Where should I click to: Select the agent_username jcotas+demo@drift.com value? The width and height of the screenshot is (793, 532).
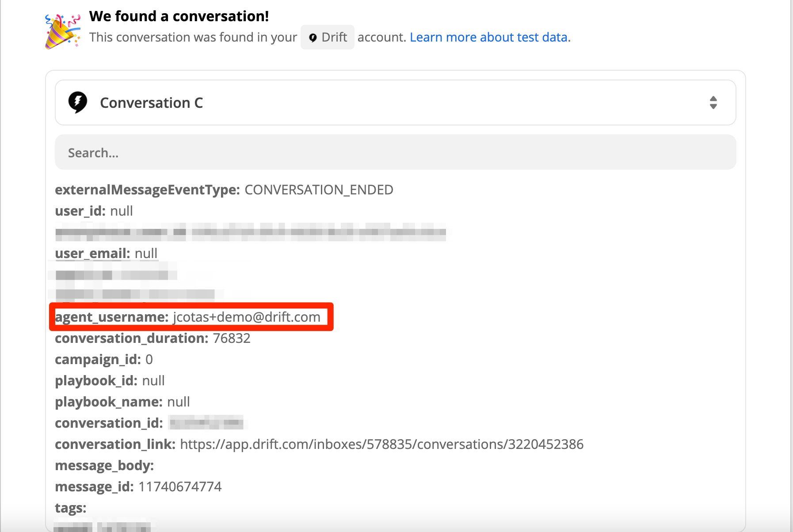[x=247, y=317]
